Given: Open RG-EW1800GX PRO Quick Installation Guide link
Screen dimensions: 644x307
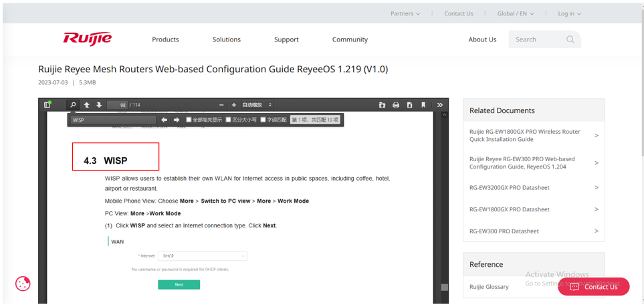Looking at the screenshot, I should click(525, 136).
